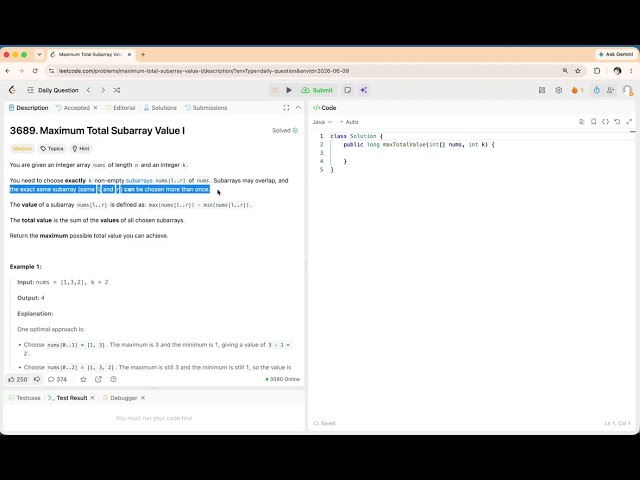The image size is (640, 480).
Task: Maximize the description panel fullscreen icon
Action: click(x=286, y=108)
